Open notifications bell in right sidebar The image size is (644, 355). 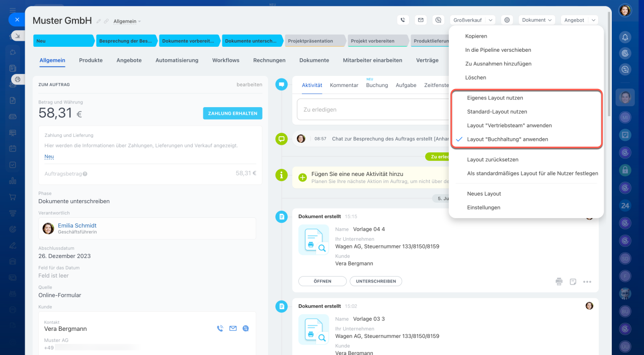pyautogui.click(x=625, y=37)
